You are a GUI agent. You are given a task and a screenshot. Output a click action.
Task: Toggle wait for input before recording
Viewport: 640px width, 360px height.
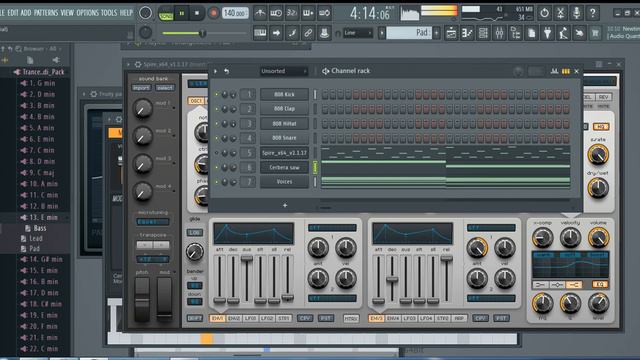(x=276, y=13)
